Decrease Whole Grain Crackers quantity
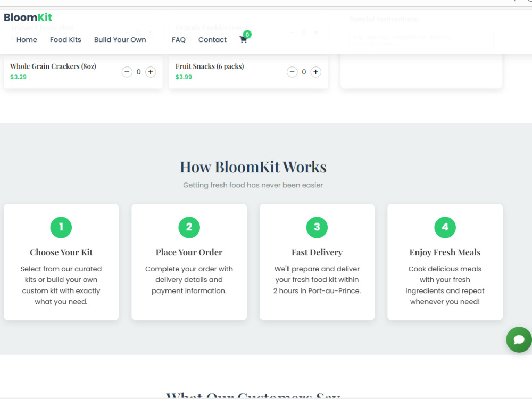 [127, 72]
